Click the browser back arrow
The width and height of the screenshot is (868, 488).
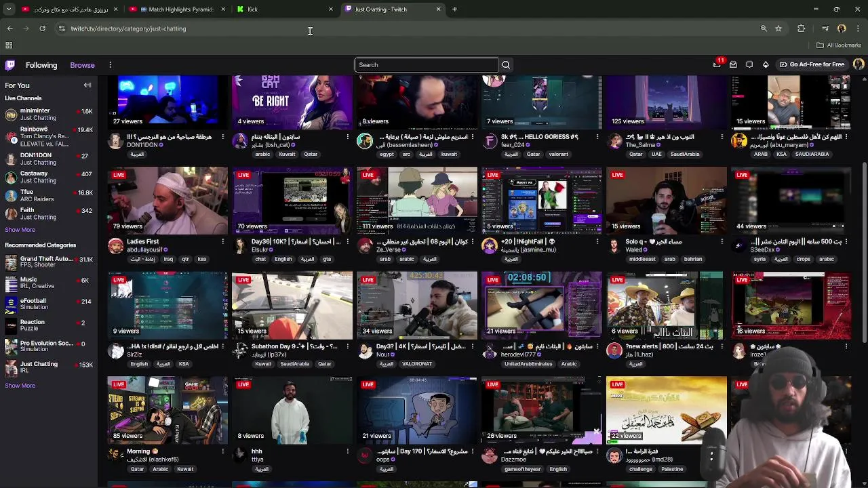[x=9, y=28]
